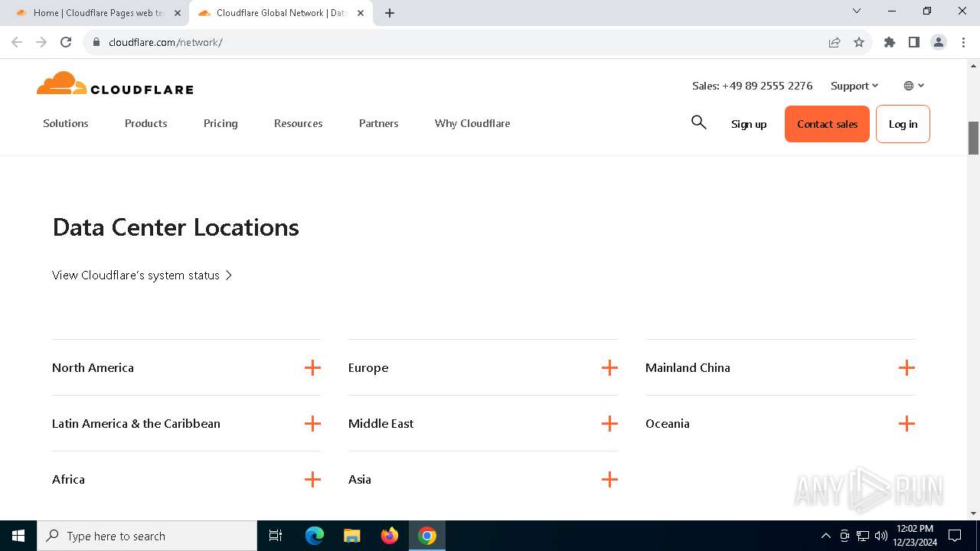
Task: Expand Mainland China locations
Action: click(780, 368)
